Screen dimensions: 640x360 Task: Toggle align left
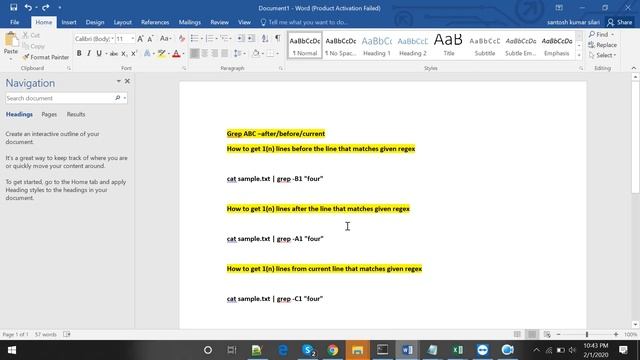195,53
